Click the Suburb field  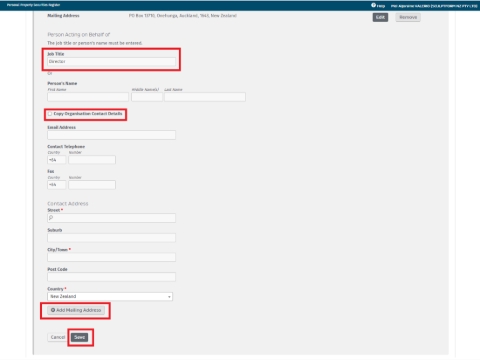[111, 238]
